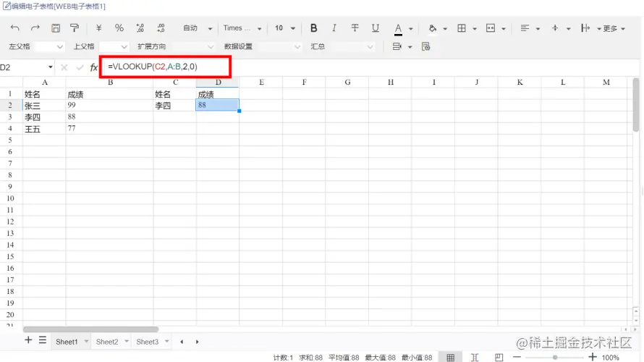
Task: Open fill color dropdown arrow
Action: [x=445, y=29]
